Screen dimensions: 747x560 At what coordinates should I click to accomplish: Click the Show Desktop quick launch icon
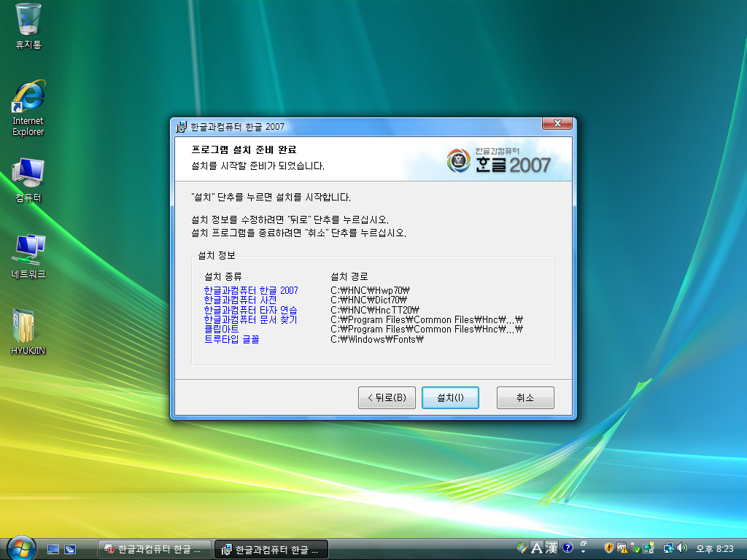pos(53,550)
